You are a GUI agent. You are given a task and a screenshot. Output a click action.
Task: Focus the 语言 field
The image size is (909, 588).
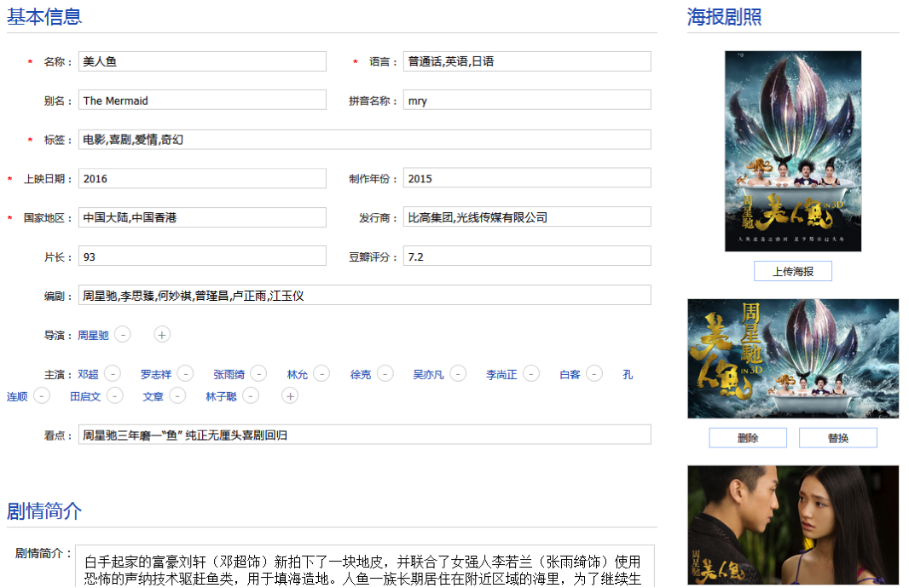pos(527,61)
